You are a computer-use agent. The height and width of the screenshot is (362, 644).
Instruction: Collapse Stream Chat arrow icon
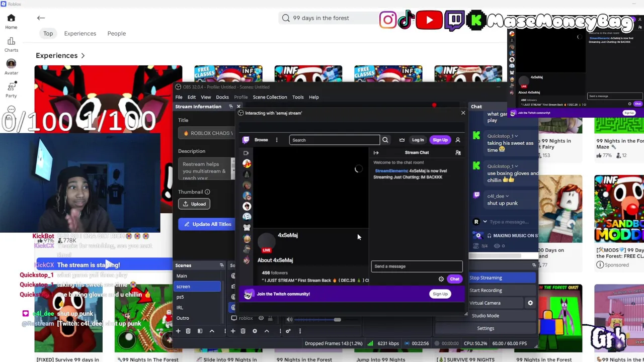coord(376,152)
